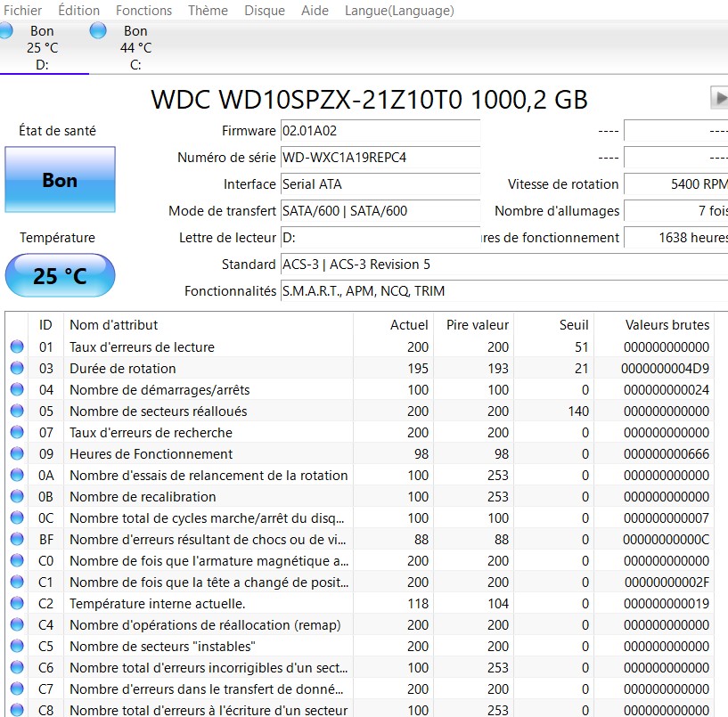The image size is (728, 717).
Task: Click status orb for attribute 05
Action: point(17,411)
